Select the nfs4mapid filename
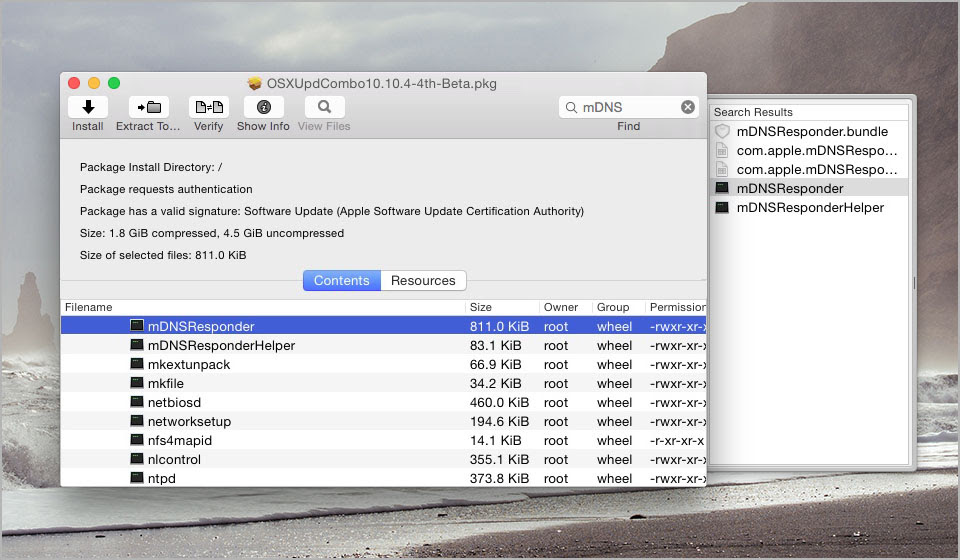 [x=179, y=441]
